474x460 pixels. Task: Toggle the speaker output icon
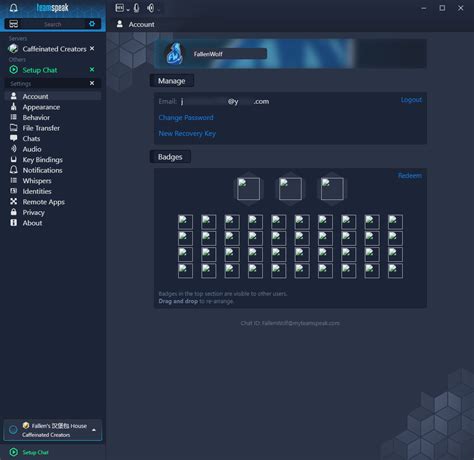[150, 8]
